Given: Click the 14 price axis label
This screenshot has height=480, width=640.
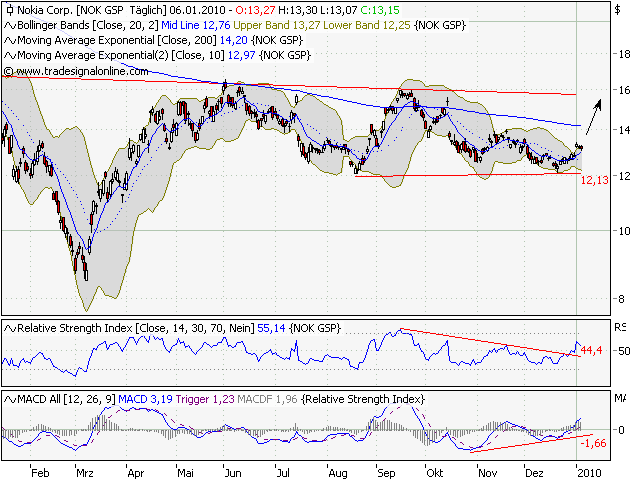Looking at the screenshot, I should [624, 130].
